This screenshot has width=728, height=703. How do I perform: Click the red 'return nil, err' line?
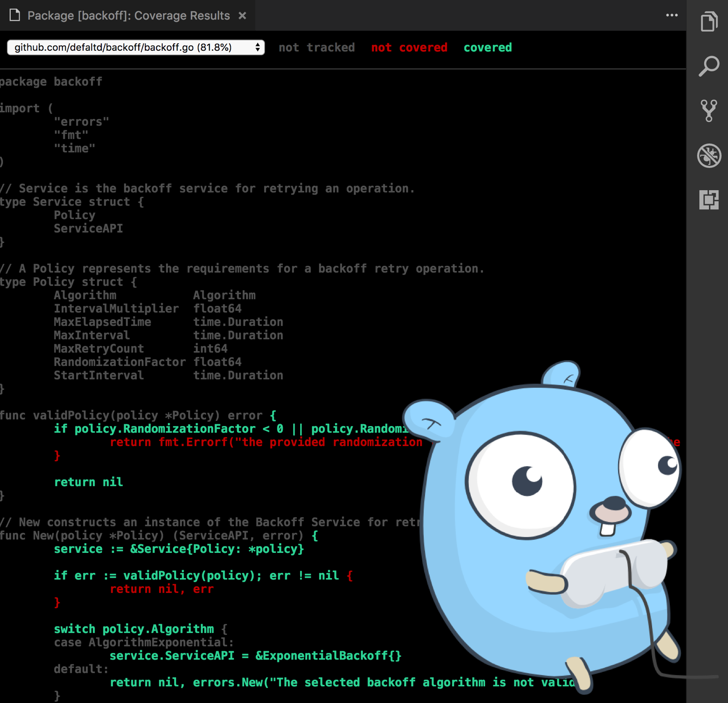[x=162, y=589]
